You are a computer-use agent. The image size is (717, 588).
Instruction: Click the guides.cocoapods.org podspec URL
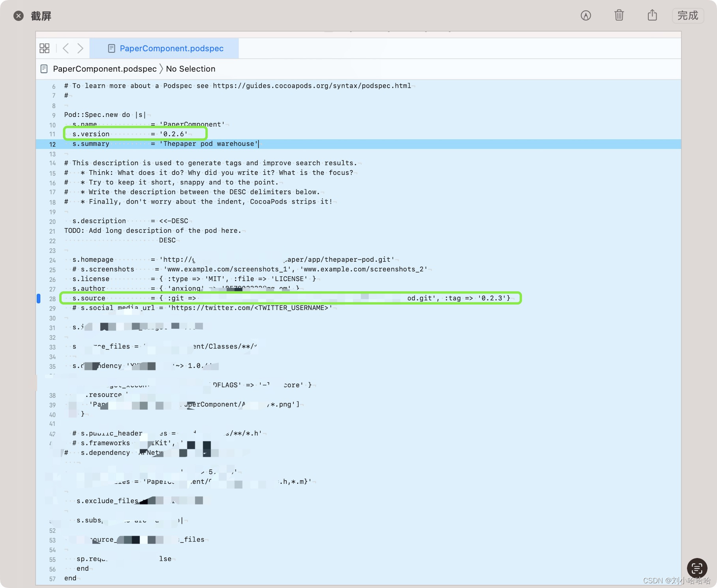(312, 86)
